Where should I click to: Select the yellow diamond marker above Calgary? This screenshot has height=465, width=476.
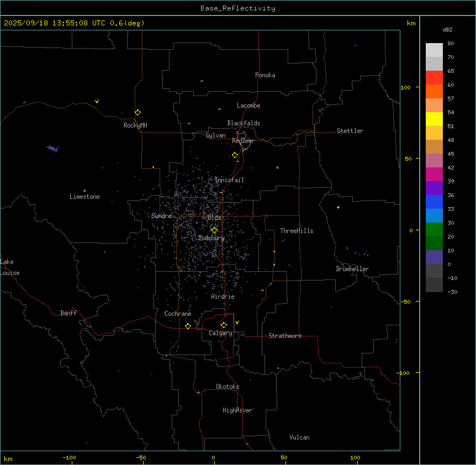(224, 325)
